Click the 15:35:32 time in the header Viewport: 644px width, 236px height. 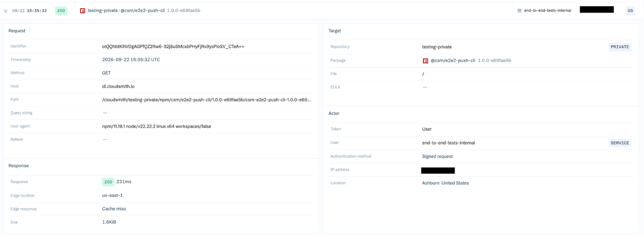[x=37, y=11]
